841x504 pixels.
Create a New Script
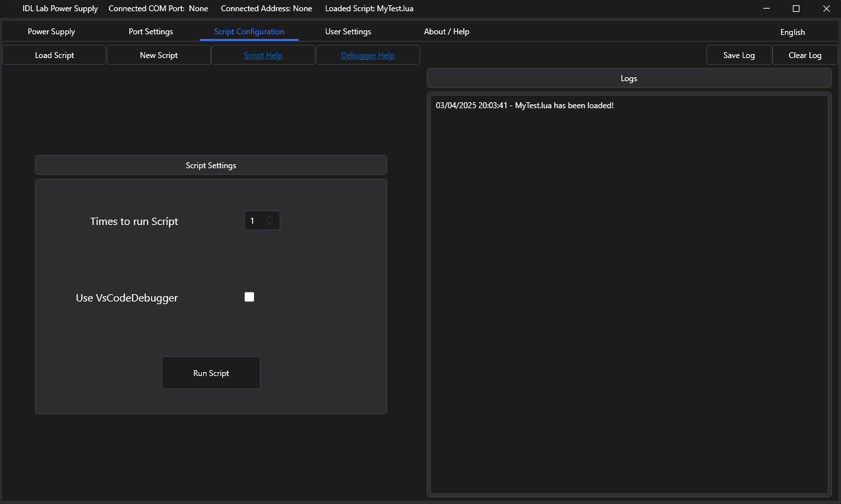pos(158,55)
